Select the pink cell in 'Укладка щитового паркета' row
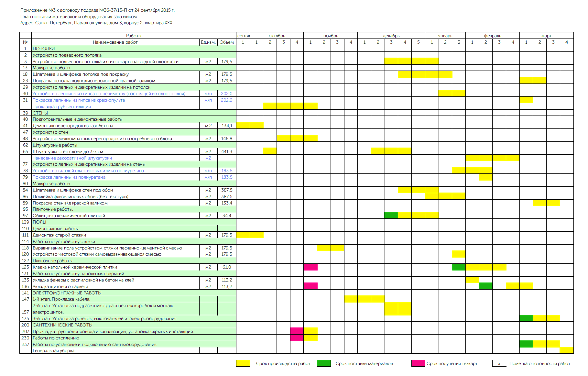The width and height of the screenshot is (588, 376). [310, 286]
